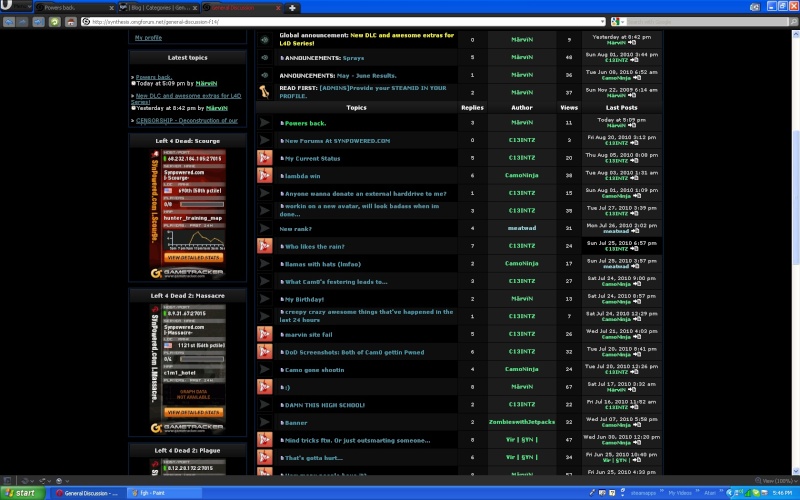
Task: Expand the Opera Turbo dropdown arrow
Action: (67, 481)
